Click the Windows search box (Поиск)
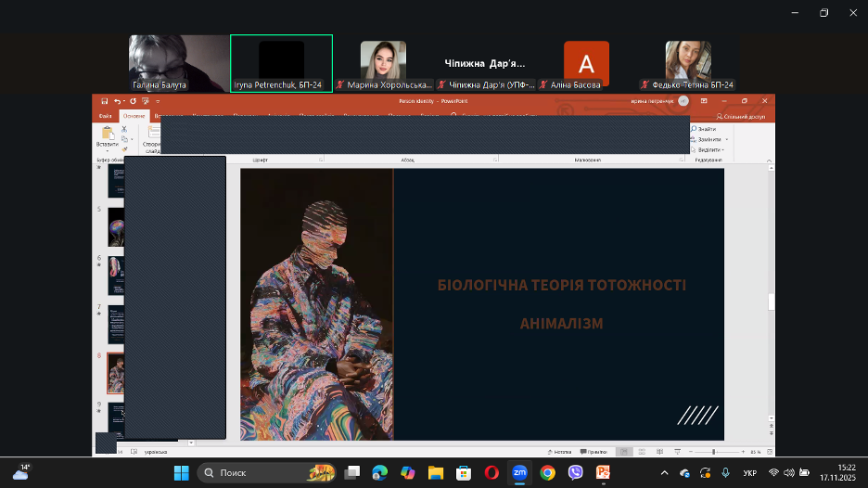 coord(255,472)
